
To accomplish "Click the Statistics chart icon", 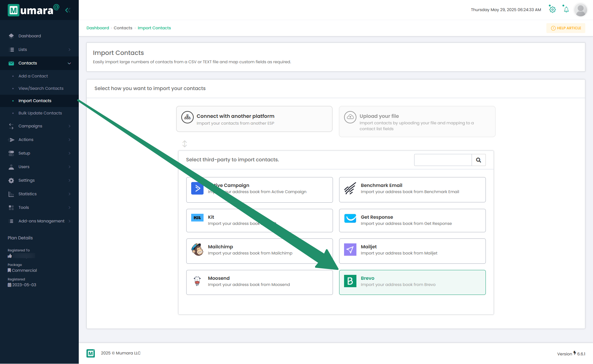I will click(11, 194).
